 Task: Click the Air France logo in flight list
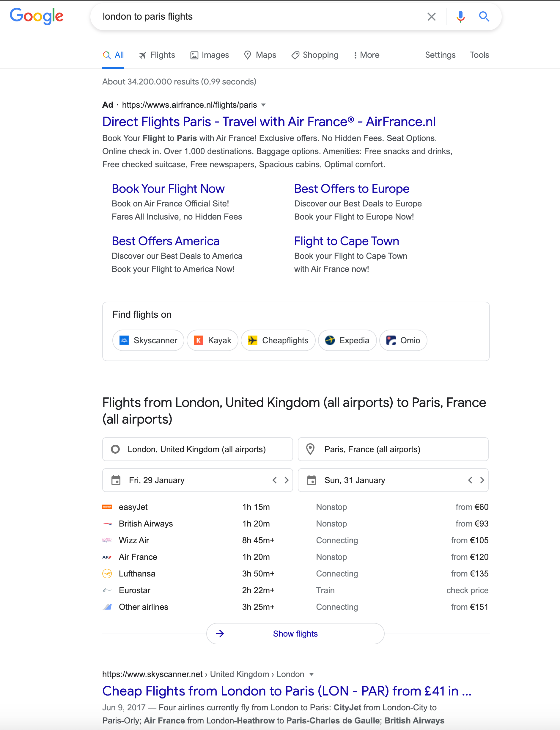[107, 557]
